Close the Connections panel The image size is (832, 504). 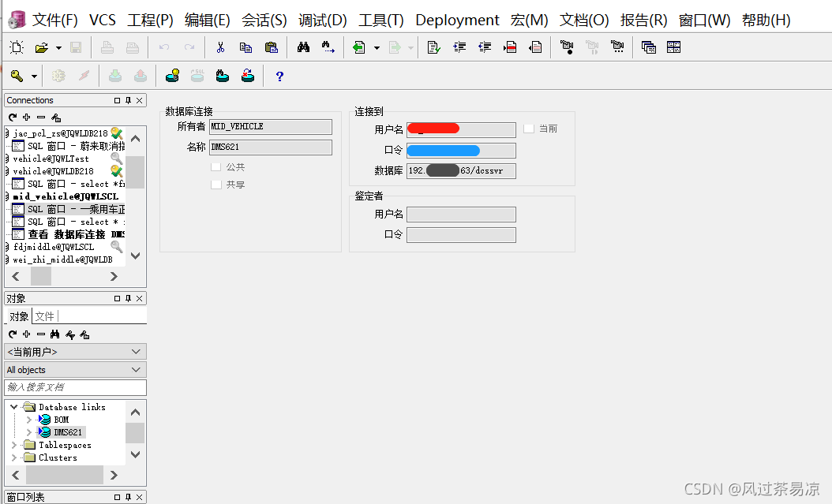click(140, 101)
